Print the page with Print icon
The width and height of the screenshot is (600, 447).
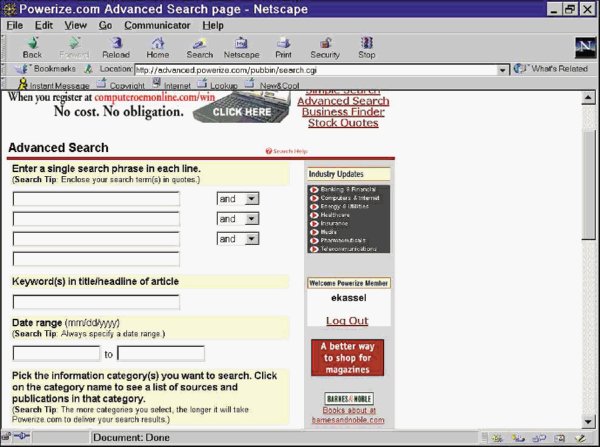pos(283,48)
